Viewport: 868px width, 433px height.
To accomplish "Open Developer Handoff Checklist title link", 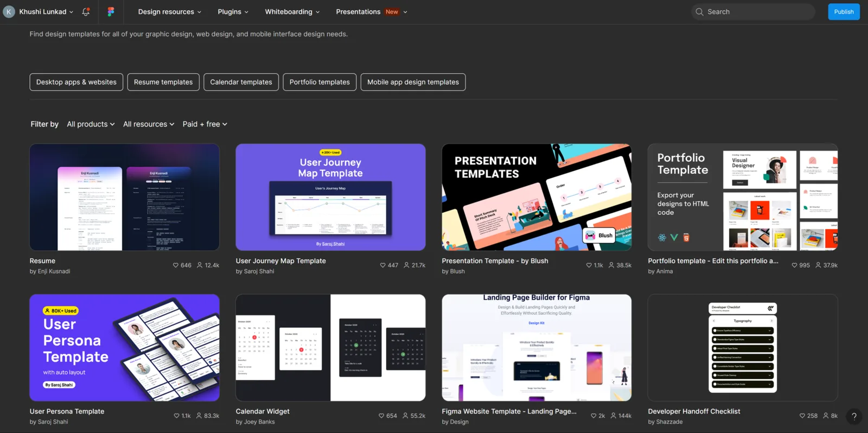I will 694,411.
